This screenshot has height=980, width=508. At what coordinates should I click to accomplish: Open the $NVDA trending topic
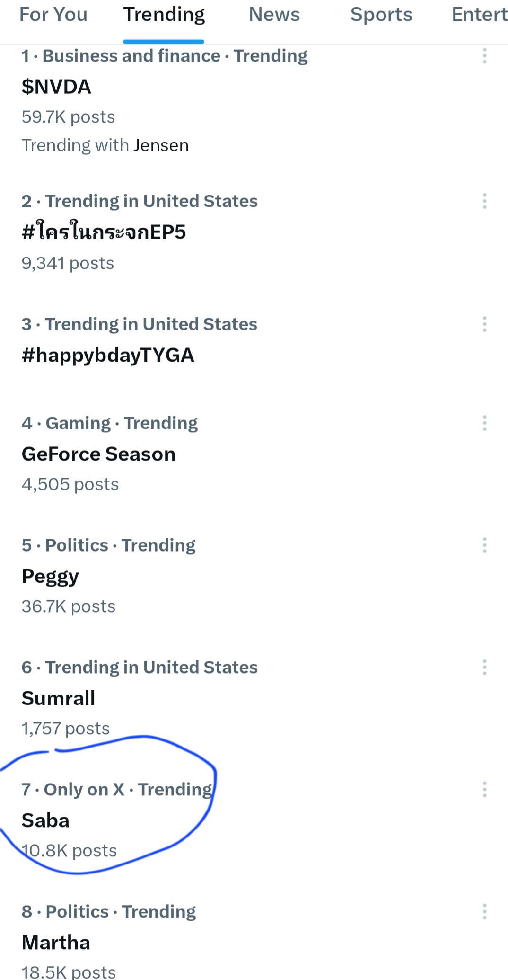[x=57, y=87]
